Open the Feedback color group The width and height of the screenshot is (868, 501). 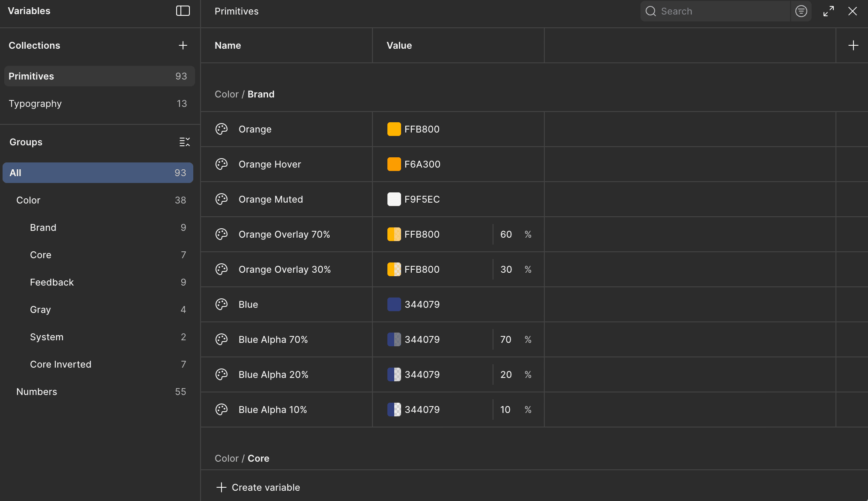[52, 282]
